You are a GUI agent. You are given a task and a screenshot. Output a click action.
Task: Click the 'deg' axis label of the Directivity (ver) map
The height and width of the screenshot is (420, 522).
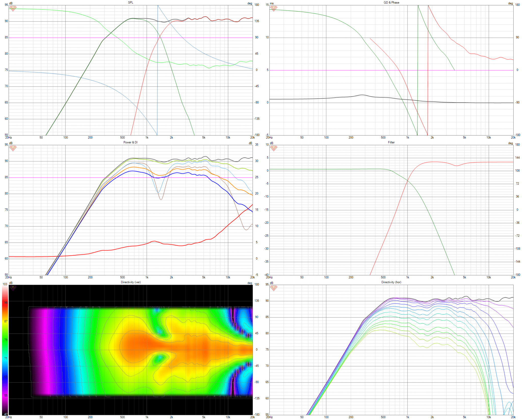(x=250, y=283)
